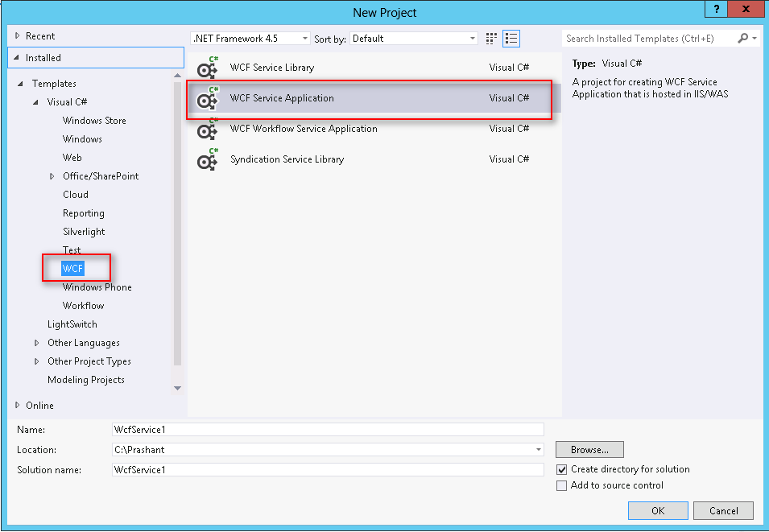The width and height of the screenshot is (769, 532).
Task: Click the WCF Service Application template icon
Action: point(208,98)
